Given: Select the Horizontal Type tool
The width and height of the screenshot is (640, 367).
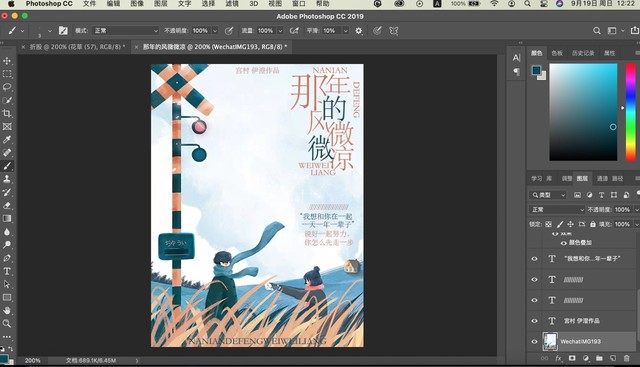Looking at the screenshot, I should 7,271.
